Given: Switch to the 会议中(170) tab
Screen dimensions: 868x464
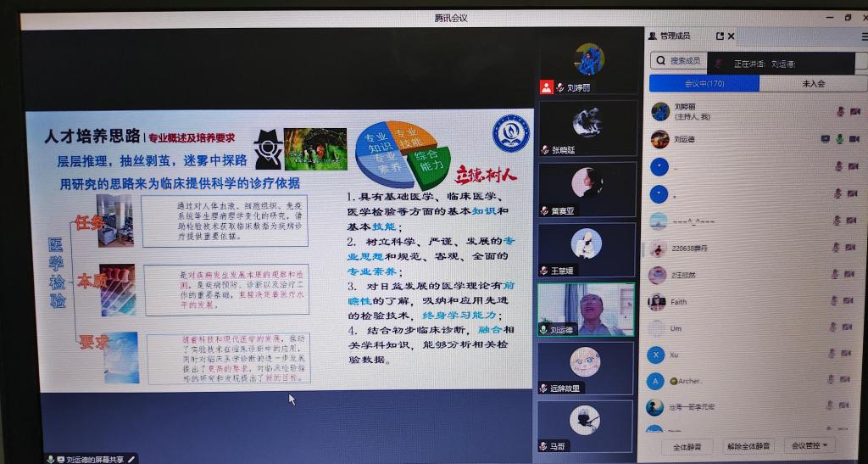Looking at the screenshot, I should point(704,84).
